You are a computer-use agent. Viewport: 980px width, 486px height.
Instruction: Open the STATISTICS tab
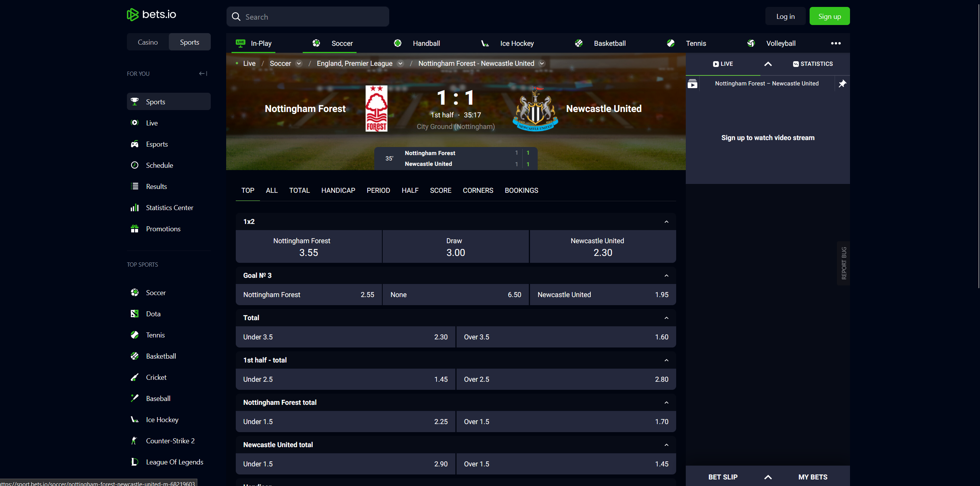pyautogui.click(x=813, y=64)
